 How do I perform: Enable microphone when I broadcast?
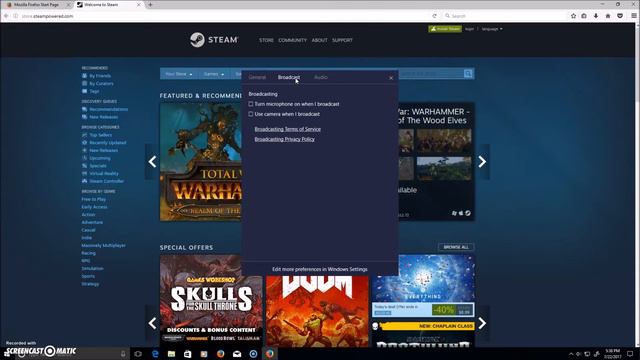tap(251, 104)
